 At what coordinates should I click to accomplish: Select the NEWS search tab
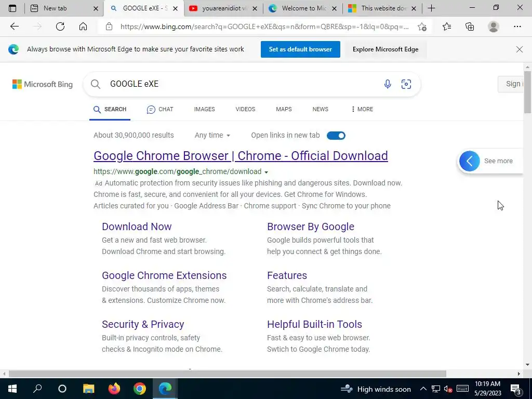[320, 109]
